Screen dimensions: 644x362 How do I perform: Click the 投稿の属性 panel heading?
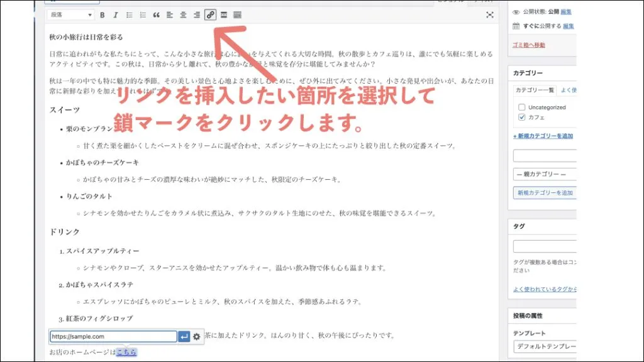pyautogui.click(x=528, y=315)
